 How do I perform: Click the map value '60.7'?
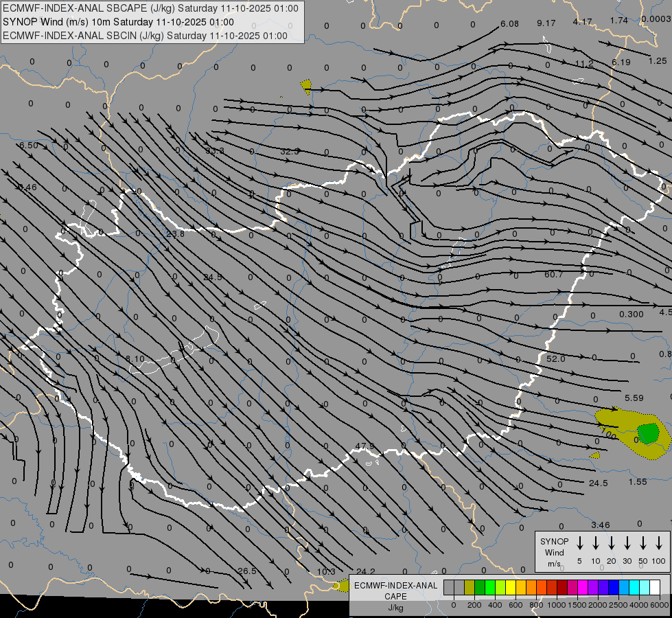[553, 275]
